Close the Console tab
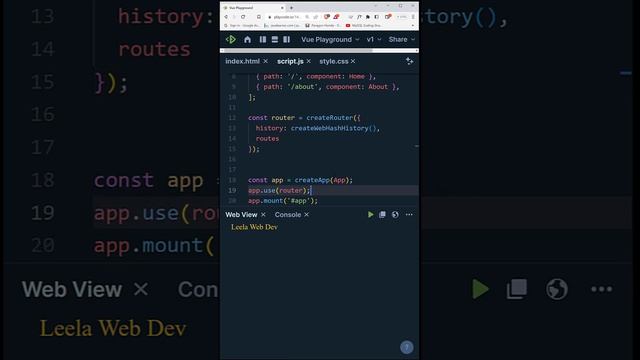Viewport: 640px width, 360px height. pyautogui.click(x=307, y=215)
